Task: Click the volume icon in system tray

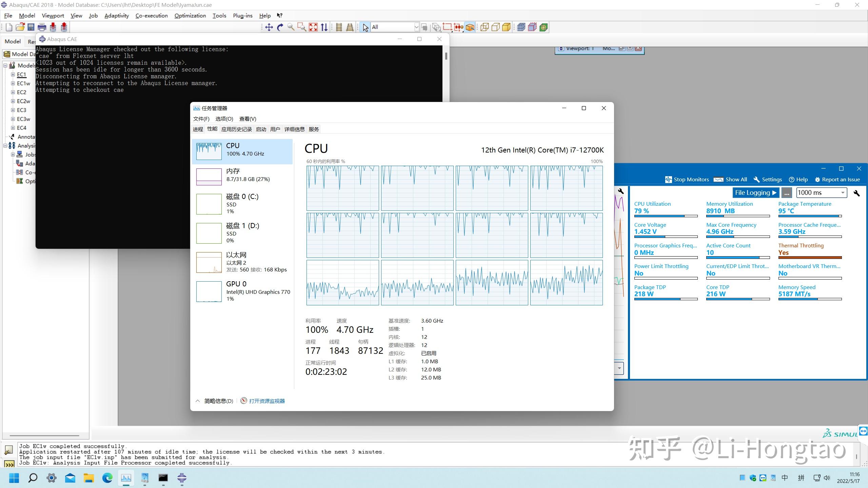Action: [827, 478]
